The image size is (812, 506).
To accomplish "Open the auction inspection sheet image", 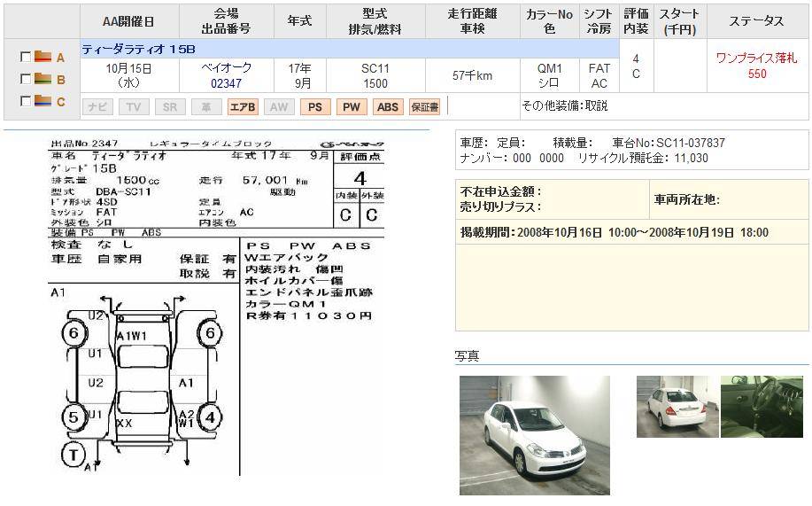I will [x=218, y=307].
